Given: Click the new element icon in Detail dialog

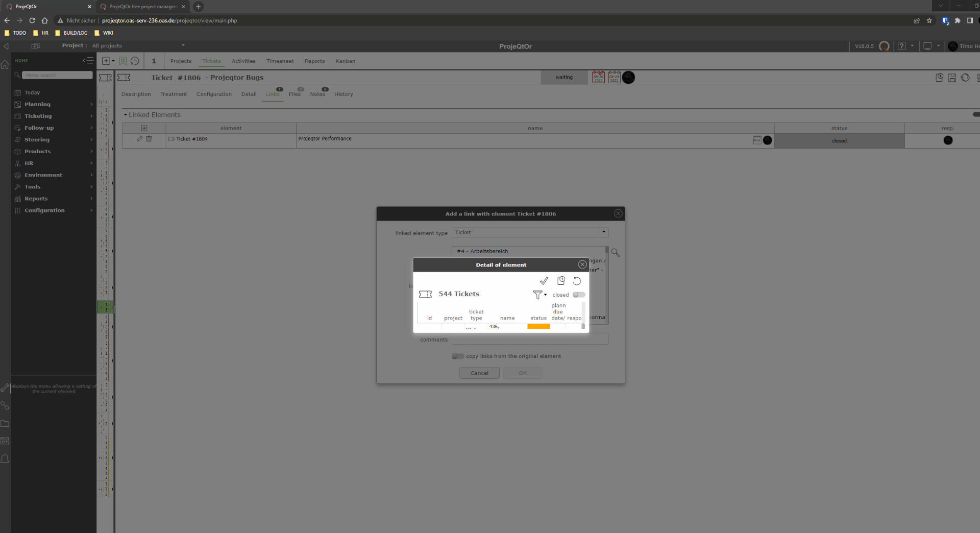Looking at the screenshot, I should (561, 281).
